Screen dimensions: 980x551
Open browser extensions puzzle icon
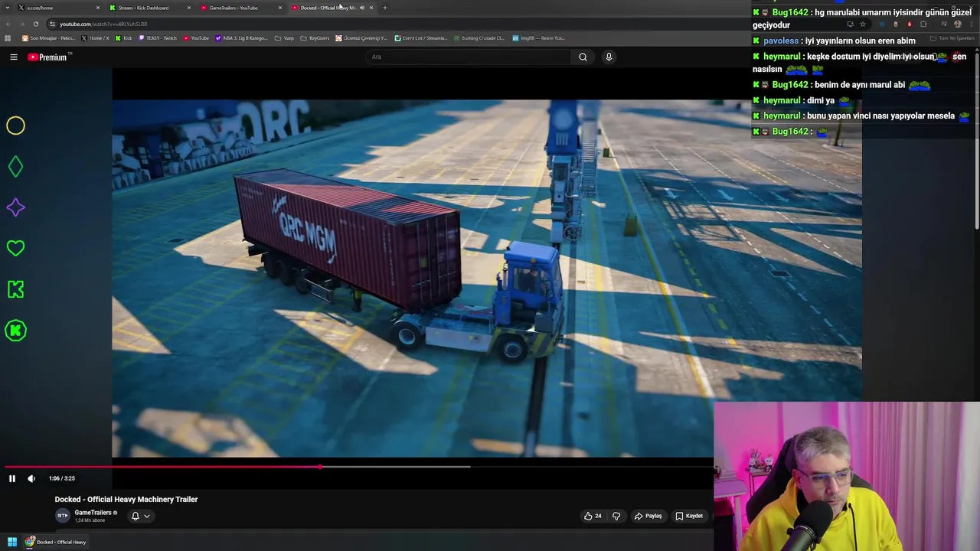923,24
